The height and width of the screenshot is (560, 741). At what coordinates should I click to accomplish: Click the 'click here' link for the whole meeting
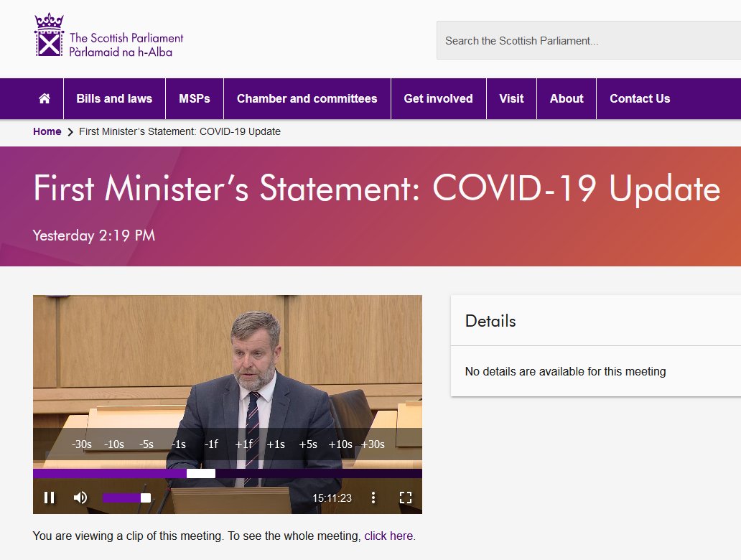pyautogui.click(x=388, y=536)
